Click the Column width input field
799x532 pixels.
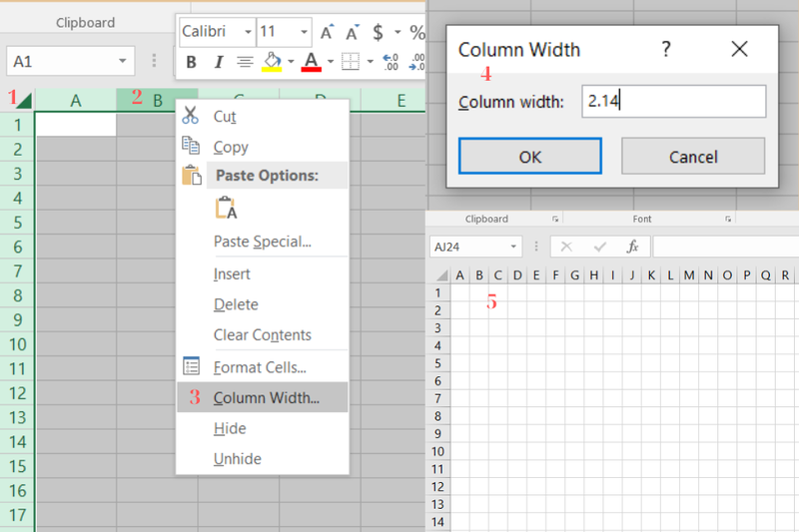pos(673,101)
